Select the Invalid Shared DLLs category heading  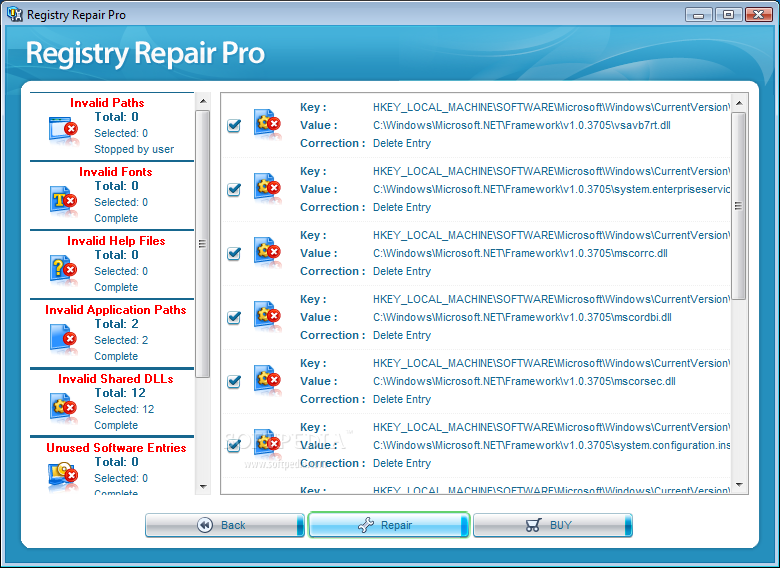[115, 379]
